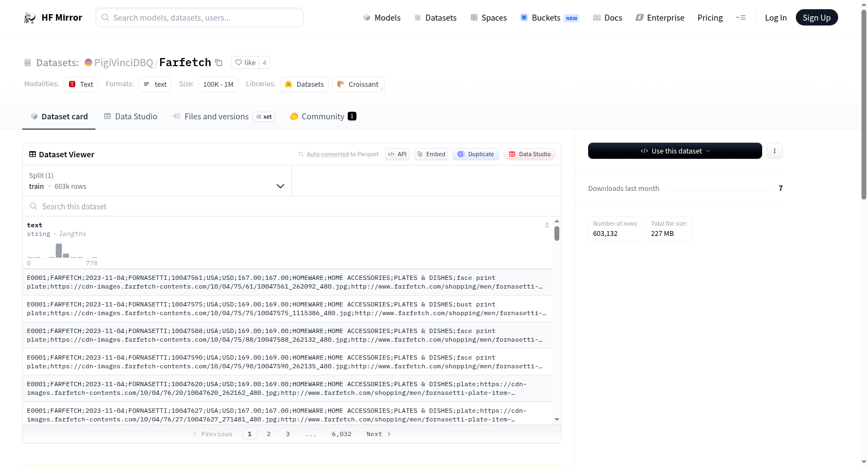
Task: Open the PigiVinciDBQ user profile
Action: [124, 62]
